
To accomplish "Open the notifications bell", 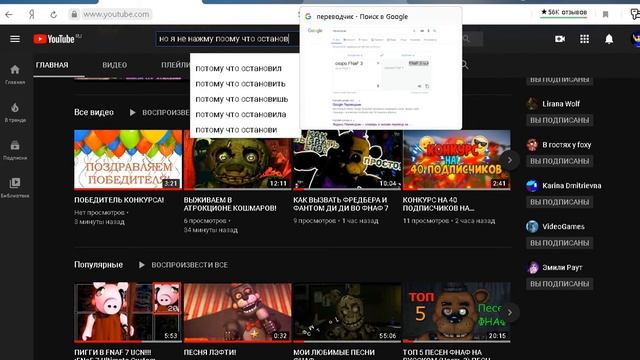I will pos(609,39).
